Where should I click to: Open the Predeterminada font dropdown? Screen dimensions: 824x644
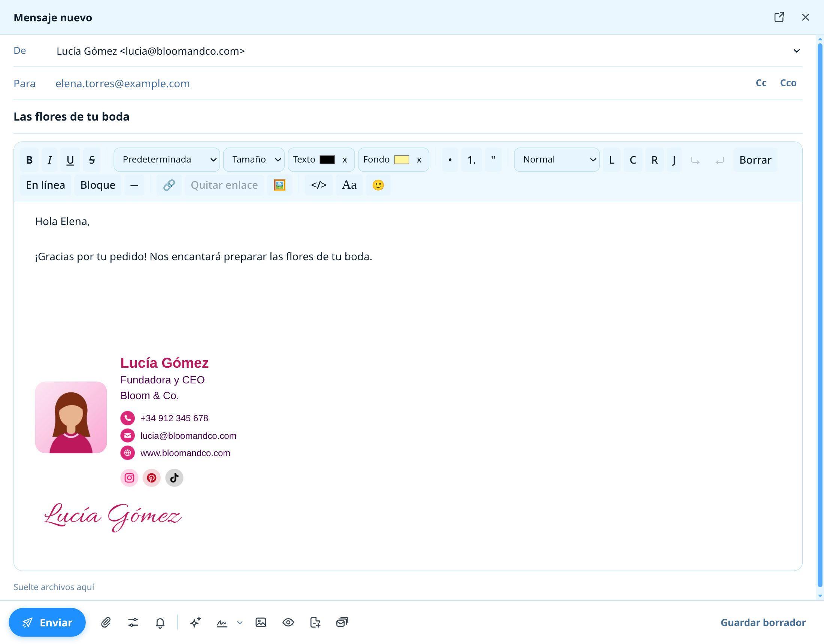167,160
